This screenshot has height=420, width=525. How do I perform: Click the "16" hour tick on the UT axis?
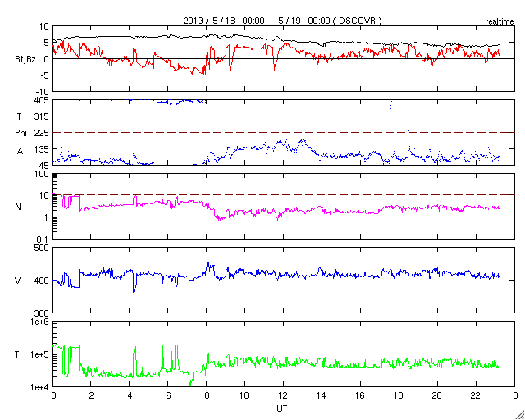coord(361,395)
